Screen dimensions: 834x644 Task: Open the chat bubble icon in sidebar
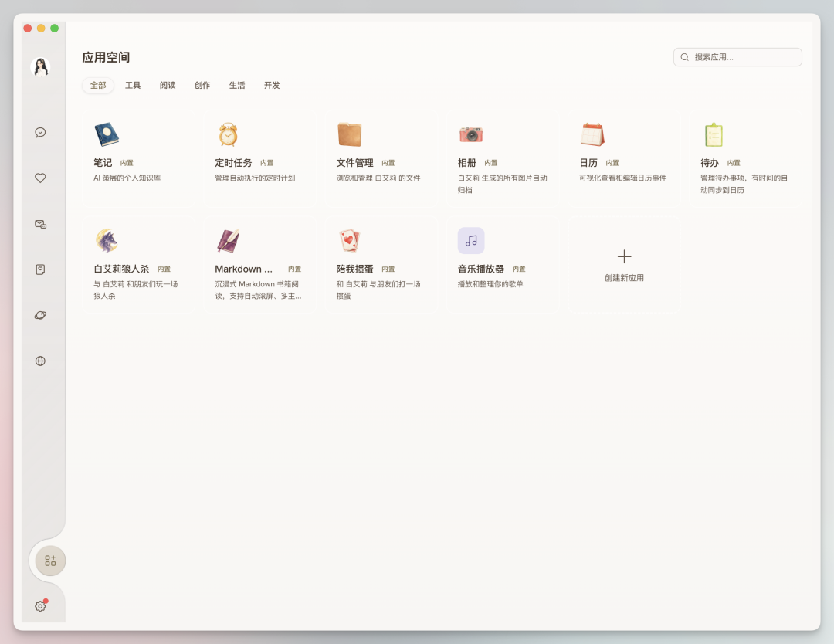[40, 132]
